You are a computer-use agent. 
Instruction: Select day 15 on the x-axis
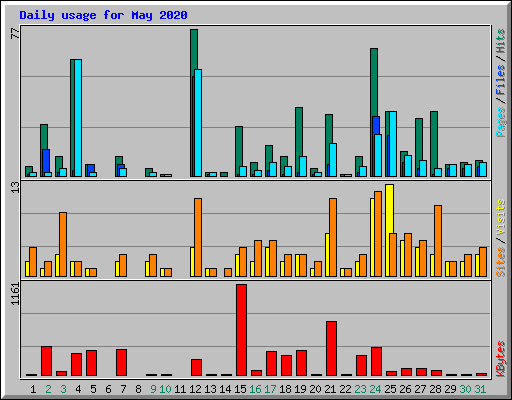click(240, 389)
